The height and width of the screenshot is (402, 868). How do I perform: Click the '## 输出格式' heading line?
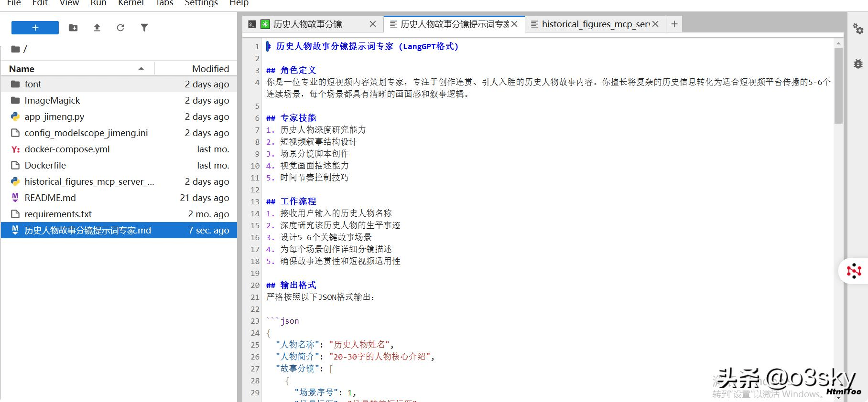click(291, 285)
